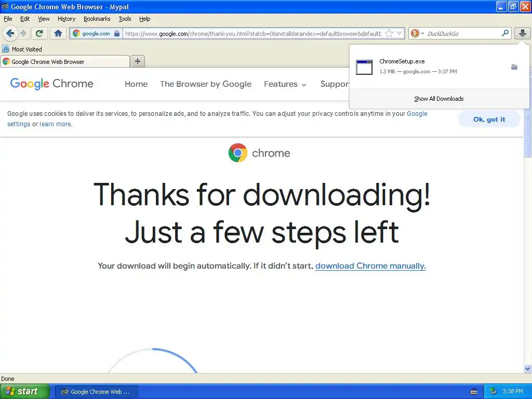Open the learn more link
This screenshot has height=399, width=532.
coord(55,124)
